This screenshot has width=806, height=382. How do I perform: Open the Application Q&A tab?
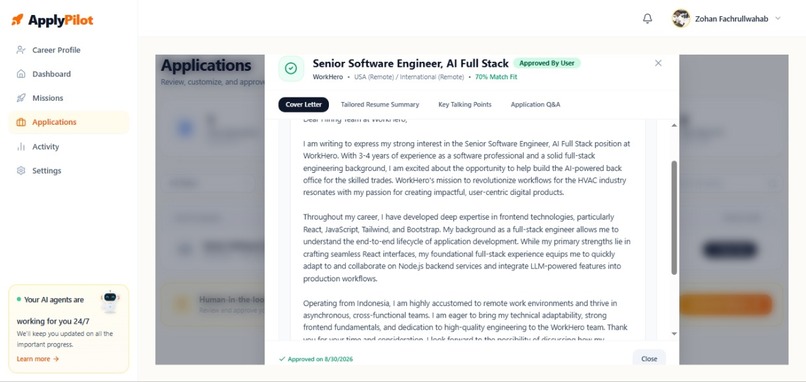pos(535,104)
